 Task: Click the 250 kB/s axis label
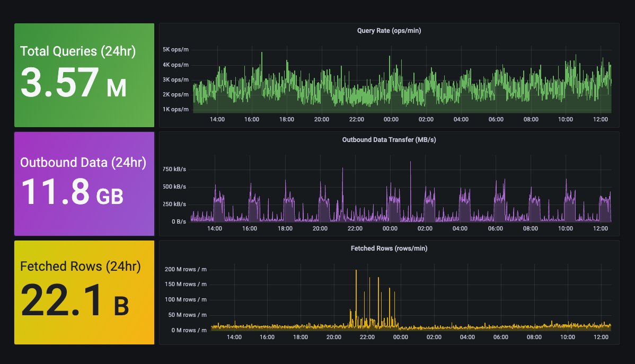tap(174, 204)
